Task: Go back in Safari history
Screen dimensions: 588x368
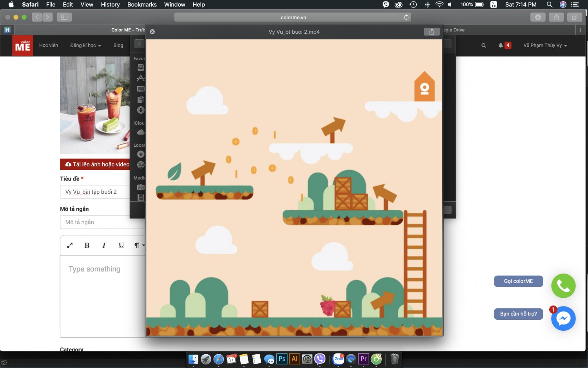Action: (x=37, y=17)
